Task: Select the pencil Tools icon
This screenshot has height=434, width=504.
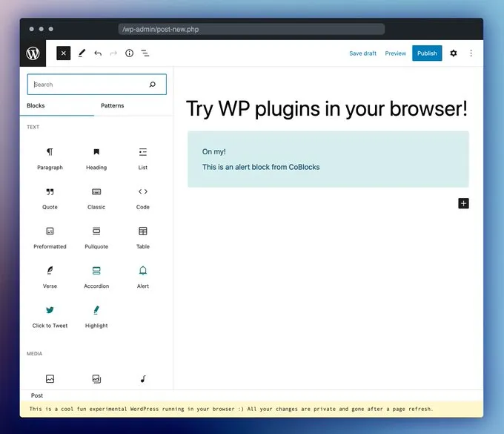Action: (82, 53)
